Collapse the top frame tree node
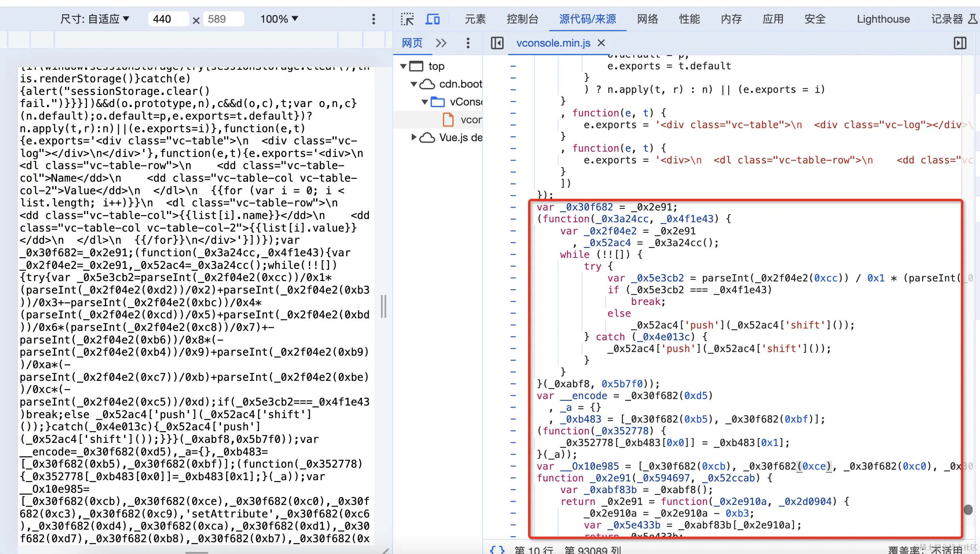980x554 pixels. coord(403,66)
